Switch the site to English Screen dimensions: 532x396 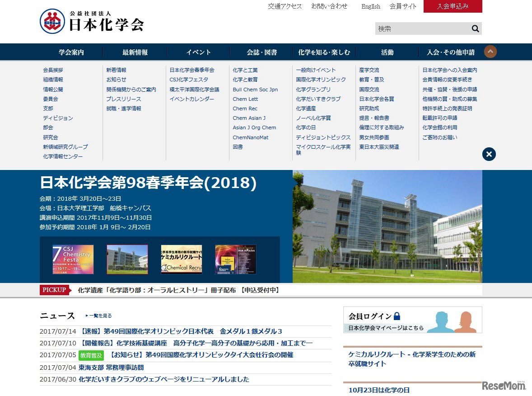[370, 6]
